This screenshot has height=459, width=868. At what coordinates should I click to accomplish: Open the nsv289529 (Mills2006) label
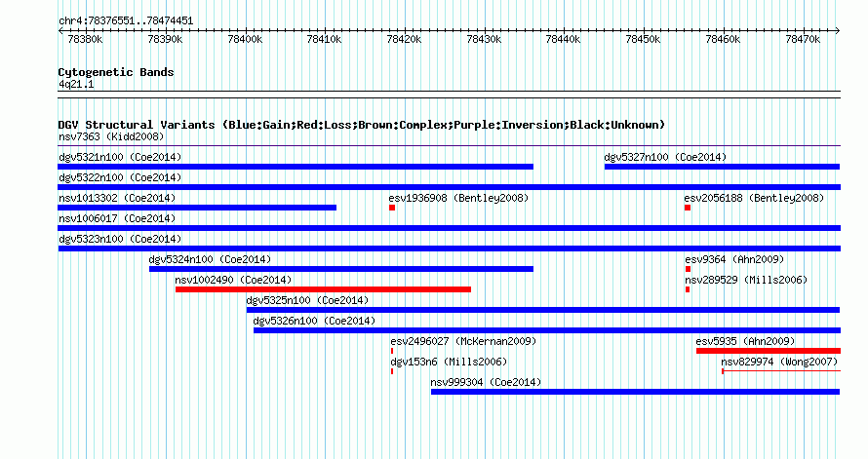[x=746, y=280]
